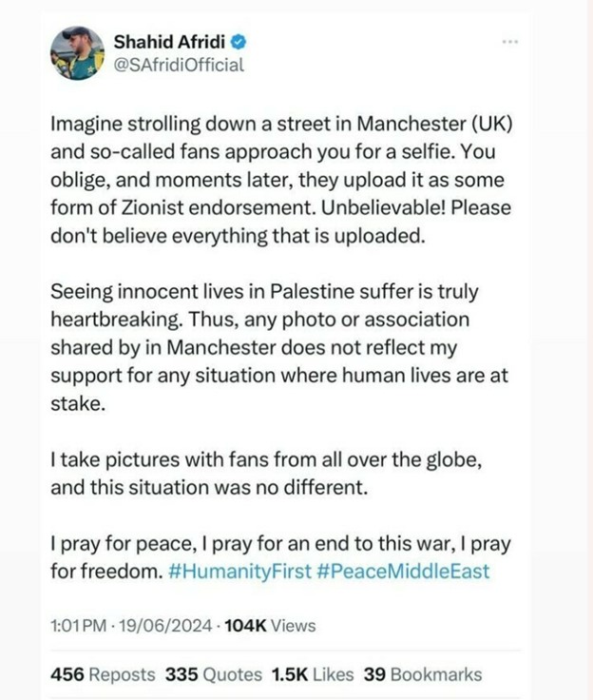Show the 335 Quotes list
Image resolution: width=593 pixels, height=700 pixels.
pos(213,674)
